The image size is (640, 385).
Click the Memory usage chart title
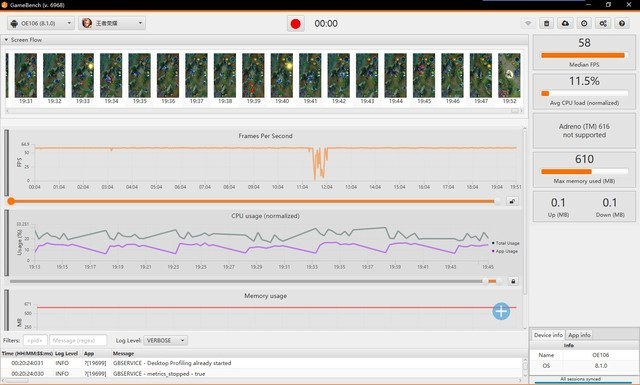265,296
